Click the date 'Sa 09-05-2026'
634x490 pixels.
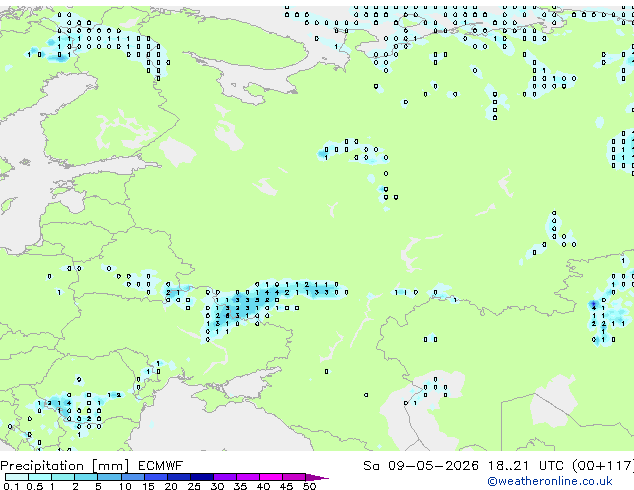point(421,466)
